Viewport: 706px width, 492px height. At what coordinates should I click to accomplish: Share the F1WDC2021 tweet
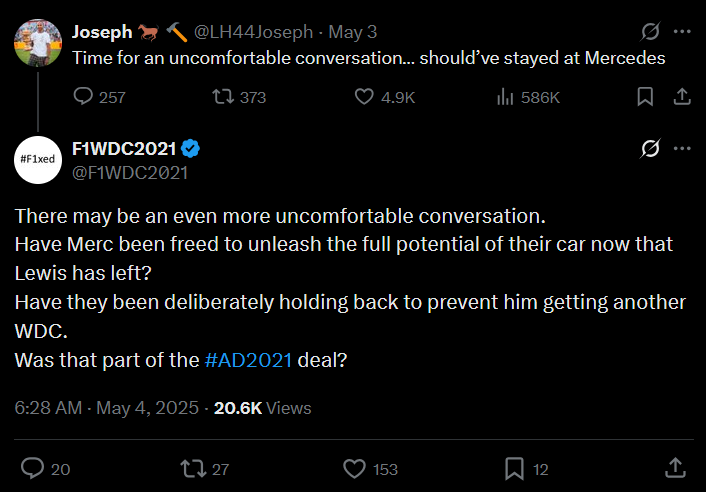[675, 468]
